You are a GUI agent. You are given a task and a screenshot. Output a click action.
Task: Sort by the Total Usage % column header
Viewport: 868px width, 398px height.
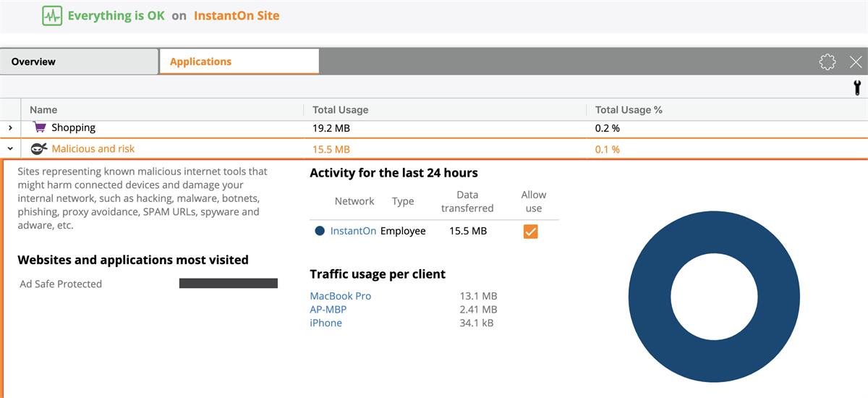(x=629, y=110)
